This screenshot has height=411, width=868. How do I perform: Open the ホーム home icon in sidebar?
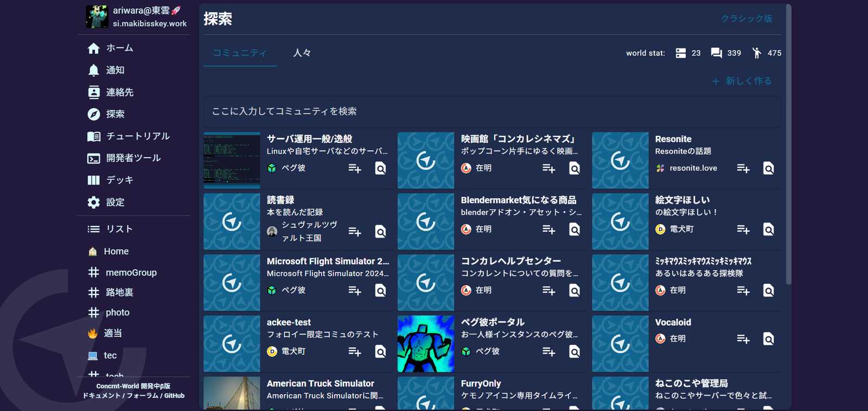point(94,48)
